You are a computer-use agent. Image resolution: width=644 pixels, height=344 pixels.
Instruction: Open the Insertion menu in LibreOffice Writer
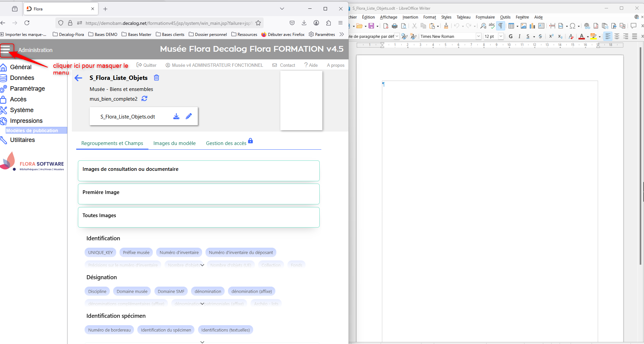coord(410,17)
